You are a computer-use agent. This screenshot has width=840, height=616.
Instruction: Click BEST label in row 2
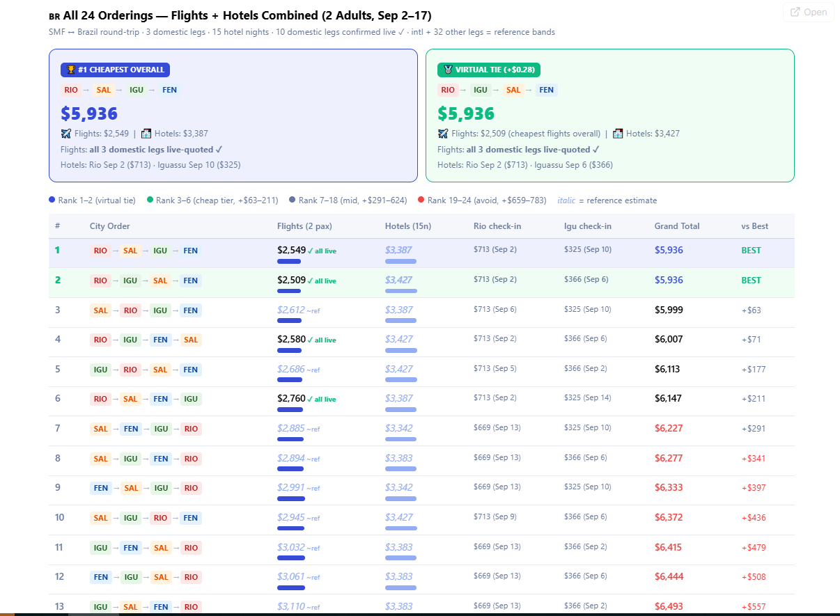(752, 280)
